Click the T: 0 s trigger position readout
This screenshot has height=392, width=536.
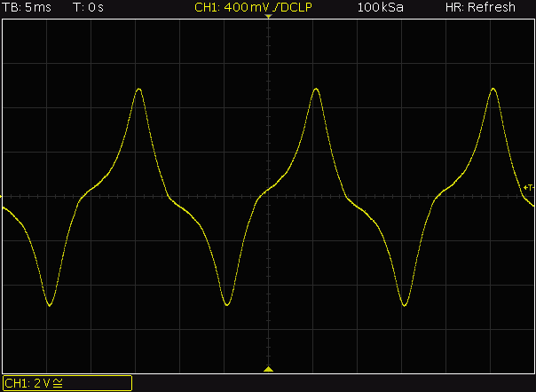pyautogui.click(x=88, y=7)
